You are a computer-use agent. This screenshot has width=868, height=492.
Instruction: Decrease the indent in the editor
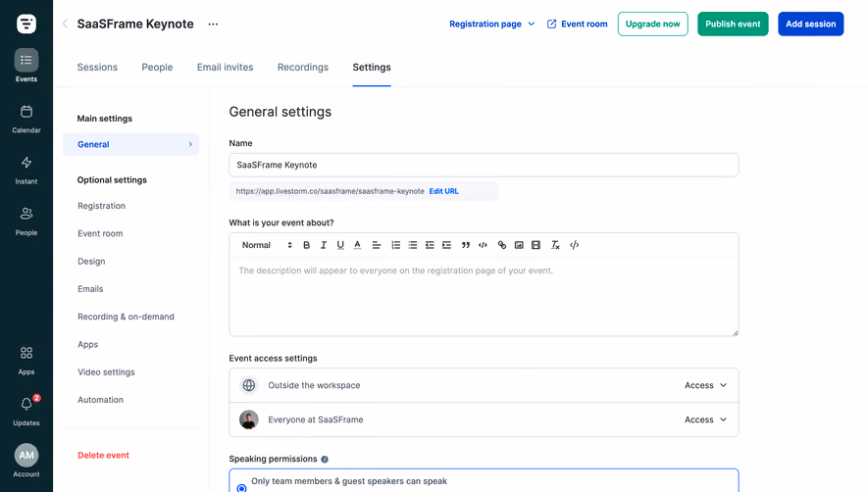coord(430,245)
